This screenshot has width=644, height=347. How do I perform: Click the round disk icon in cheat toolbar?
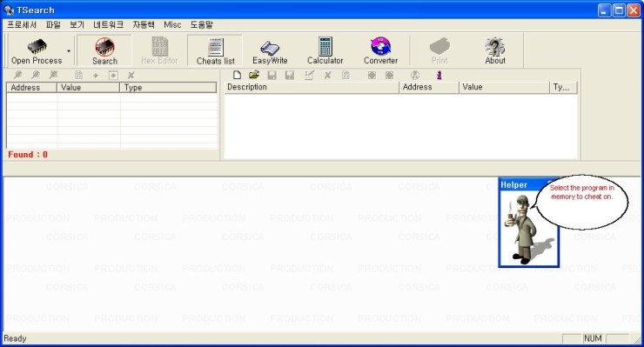pos(415,75)
